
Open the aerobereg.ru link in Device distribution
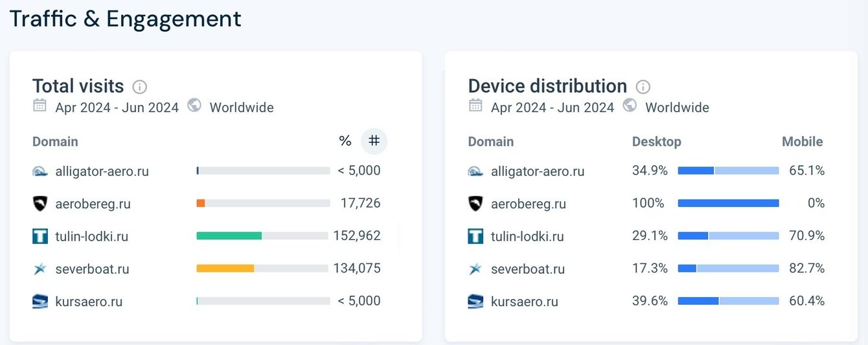pyautogui.click(x=528, y=204)
